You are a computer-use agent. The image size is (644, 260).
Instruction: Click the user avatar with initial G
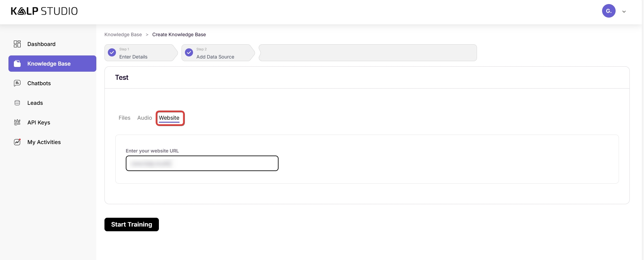coord(609,11)
